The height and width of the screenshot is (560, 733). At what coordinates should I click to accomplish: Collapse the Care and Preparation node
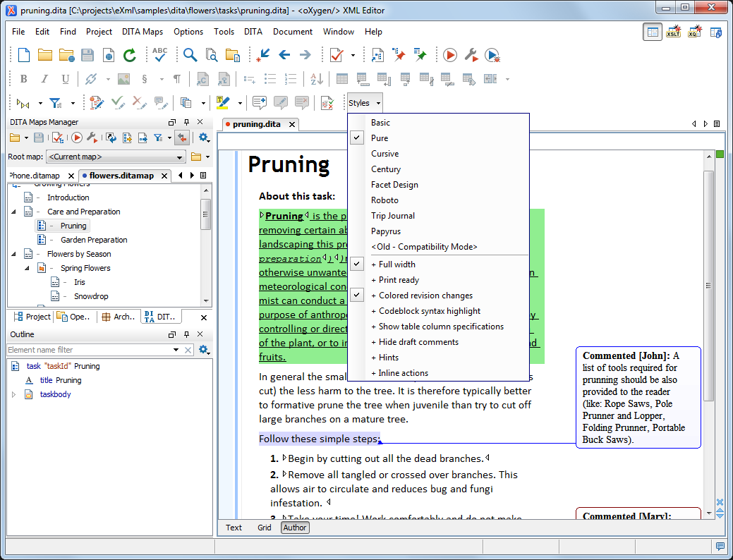click(x=13, y=212)
